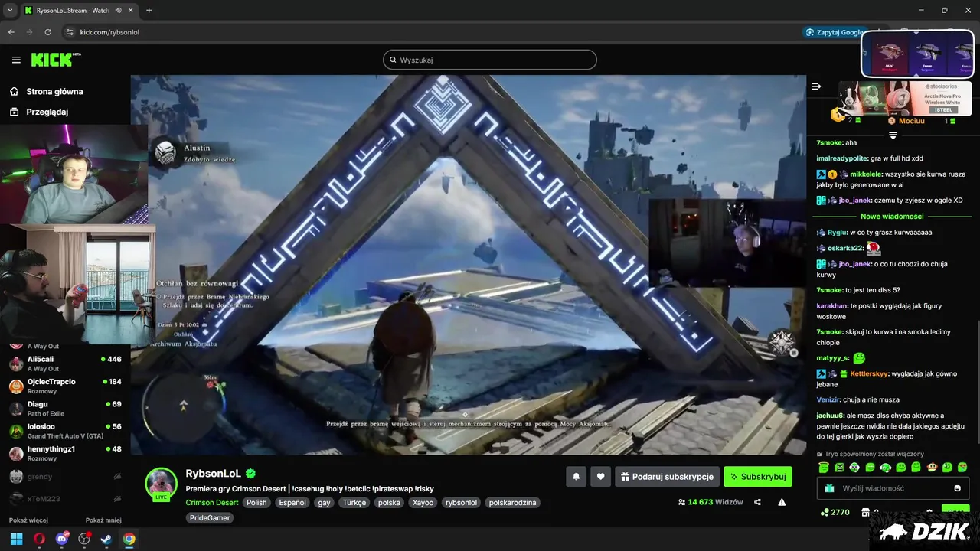The image size is (980, 551).
Task: Toggle notification bell for RybsonLoL
Action: pos(577,477)
